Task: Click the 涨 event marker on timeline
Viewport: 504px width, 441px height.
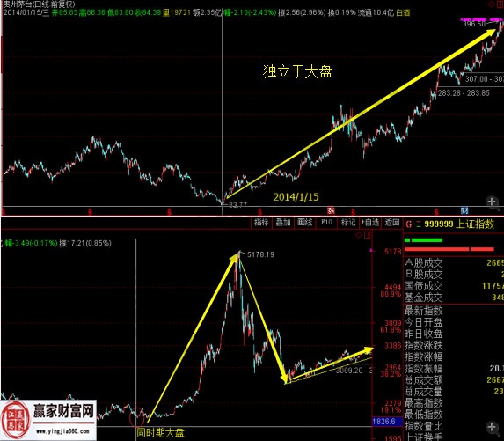Action: (331, 211)
